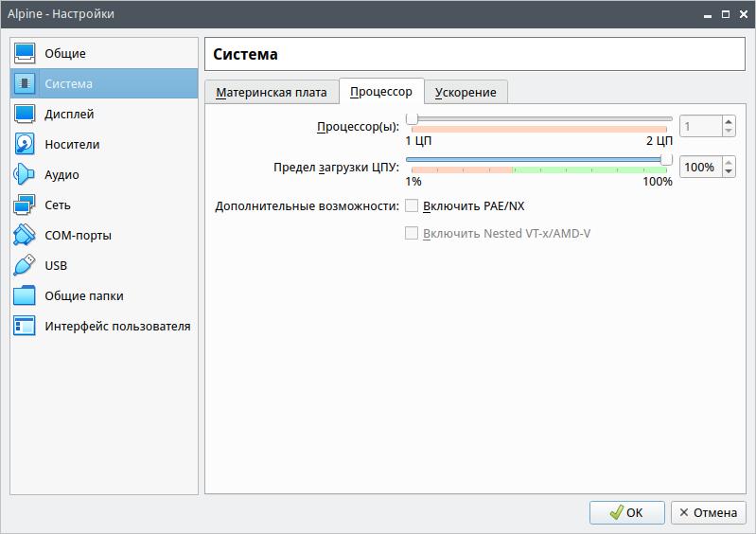
Task: Click the Процессор(ы) slider handle
Action: click(412, 118)
